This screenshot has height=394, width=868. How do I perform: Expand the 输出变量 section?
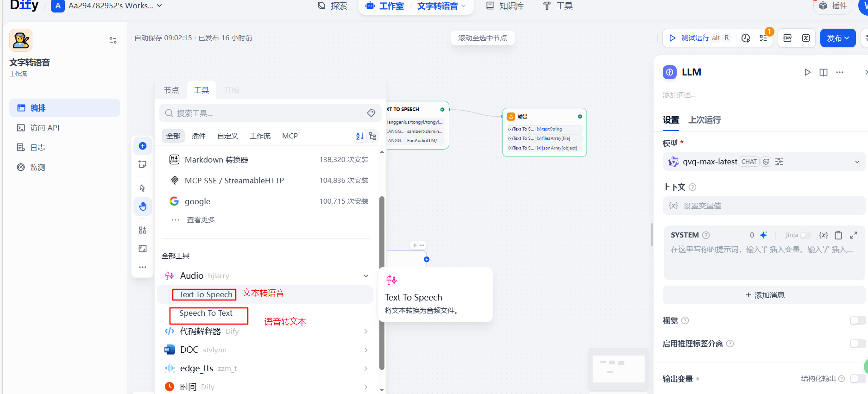(681, 379)
